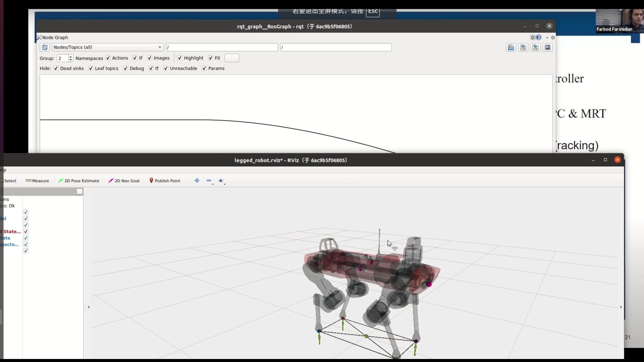Image resolution: width=644 pixels, height=362 pixels.
Task: Activate the 2D Pose Estimate tool
Action: click(79, 181)
